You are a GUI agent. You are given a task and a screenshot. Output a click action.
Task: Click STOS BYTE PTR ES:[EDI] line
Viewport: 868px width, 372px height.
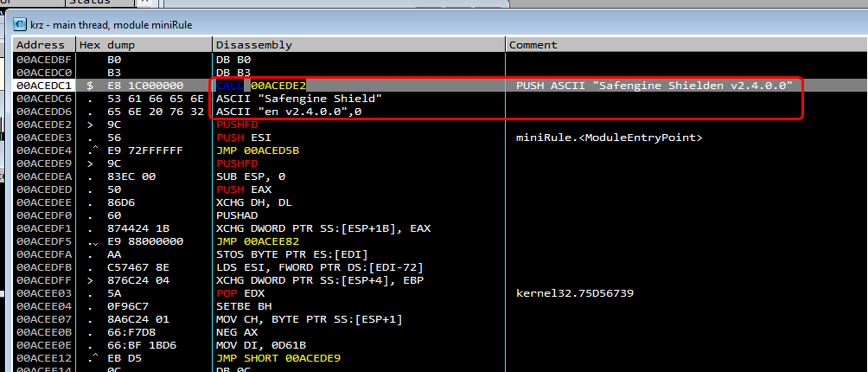pyautogui.click(x=292, y=254)
